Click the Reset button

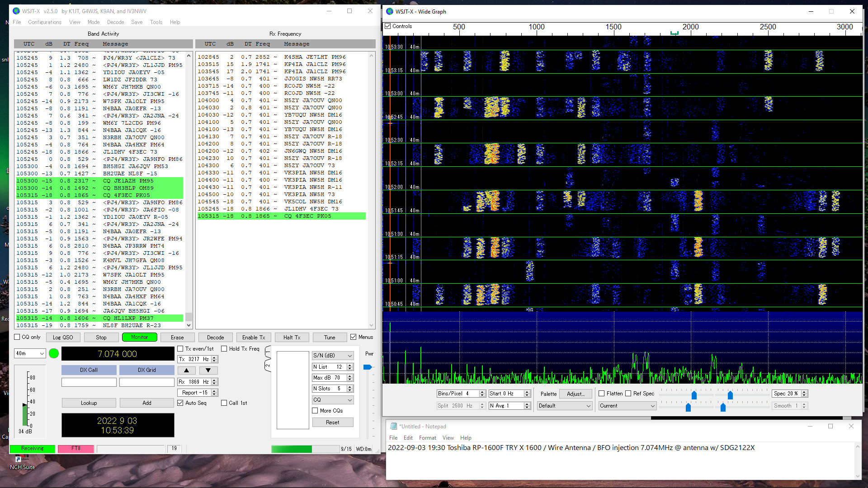coord(333,422)
